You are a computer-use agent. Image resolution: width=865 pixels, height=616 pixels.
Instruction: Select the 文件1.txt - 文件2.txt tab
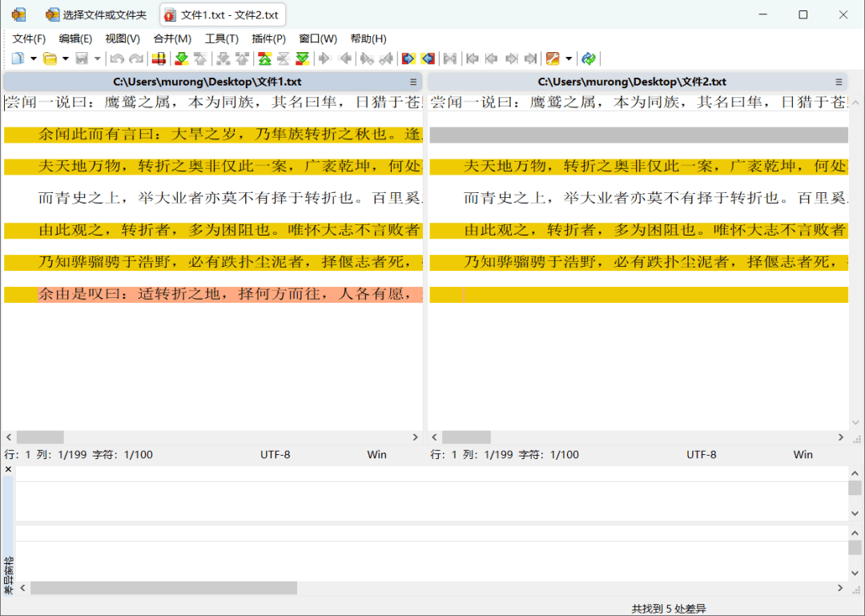[x=223, y=15]
